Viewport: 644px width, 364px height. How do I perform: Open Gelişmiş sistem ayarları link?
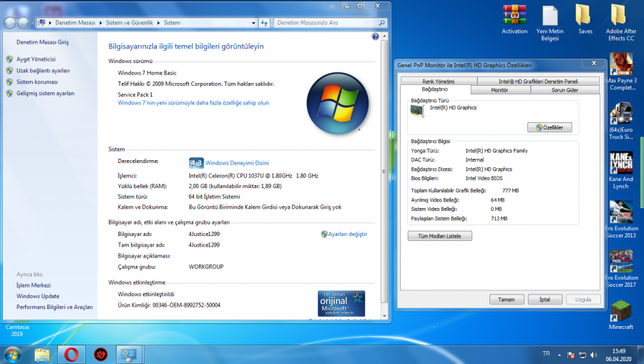click(45, 94)
